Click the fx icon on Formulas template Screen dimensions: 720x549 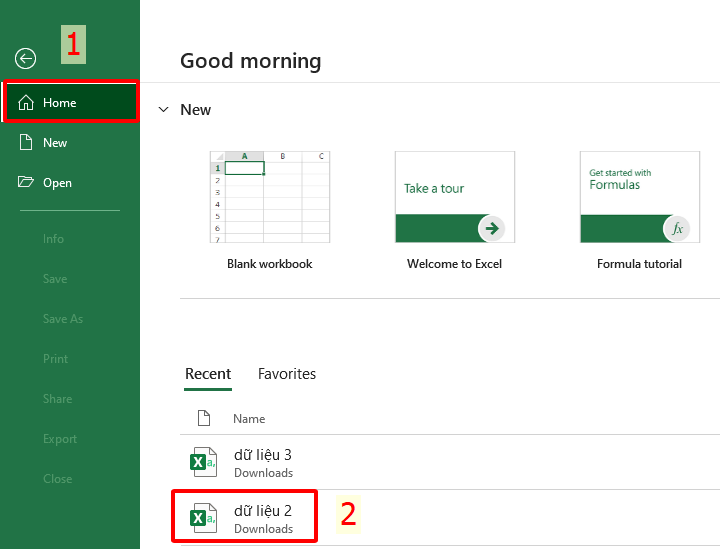click(x=677, y=228)
